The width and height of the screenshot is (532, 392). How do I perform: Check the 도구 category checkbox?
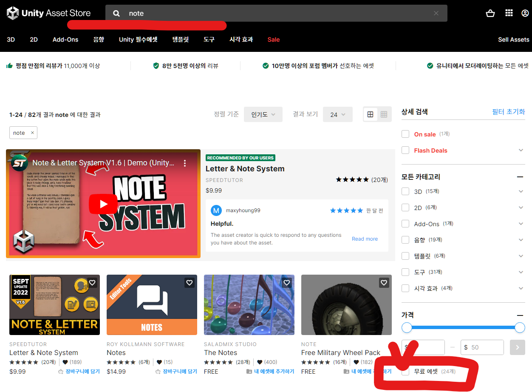(405, 272)
